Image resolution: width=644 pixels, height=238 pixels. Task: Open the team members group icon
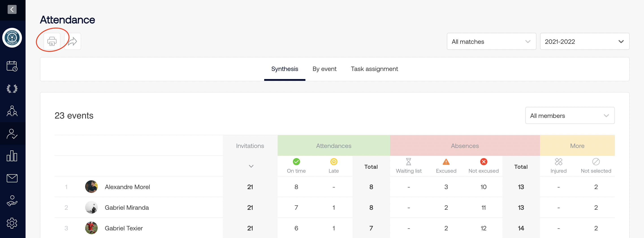coord(12,111)
